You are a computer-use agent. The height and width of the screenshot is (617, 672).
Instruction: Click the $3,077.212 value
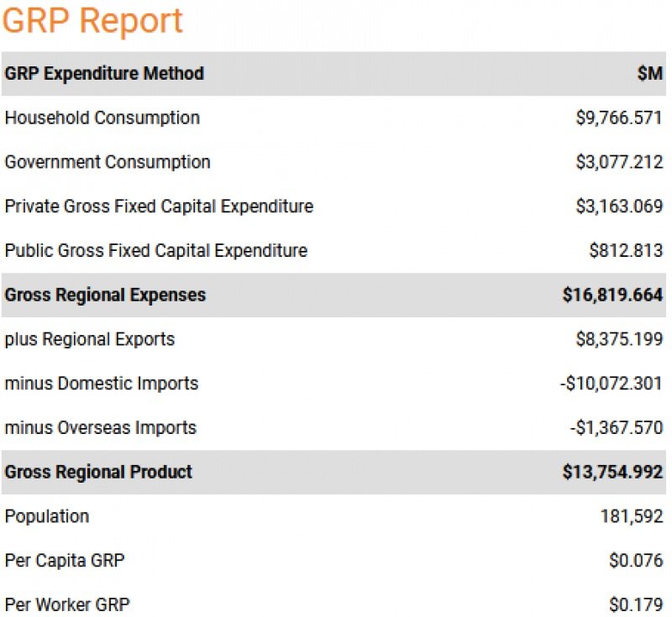pyautogui.click(x=619, y=162)
